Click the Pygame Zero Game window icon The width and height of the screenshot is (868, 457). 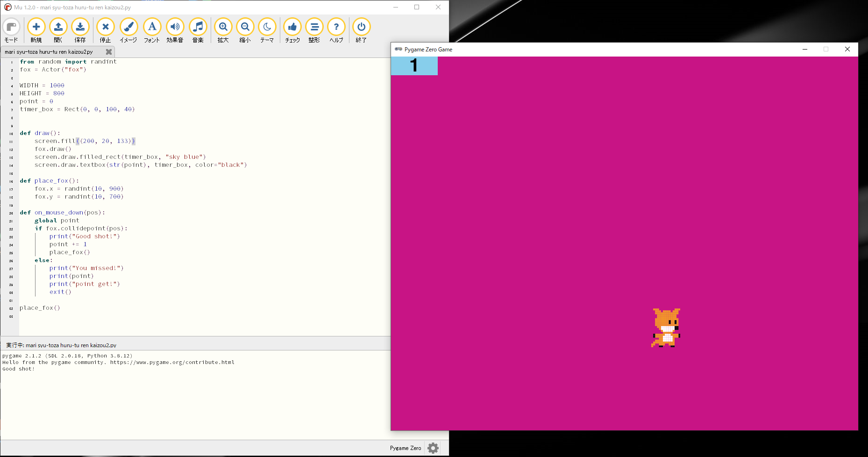point(398,49)
